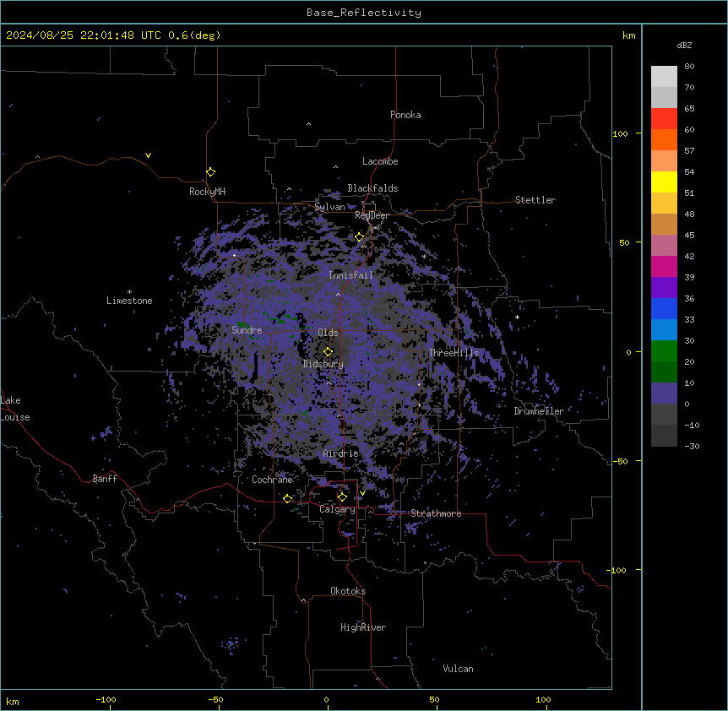Viewport: 728px width, 711px height.
Task: Click the Banff label
Action: [x=105, y=479]
